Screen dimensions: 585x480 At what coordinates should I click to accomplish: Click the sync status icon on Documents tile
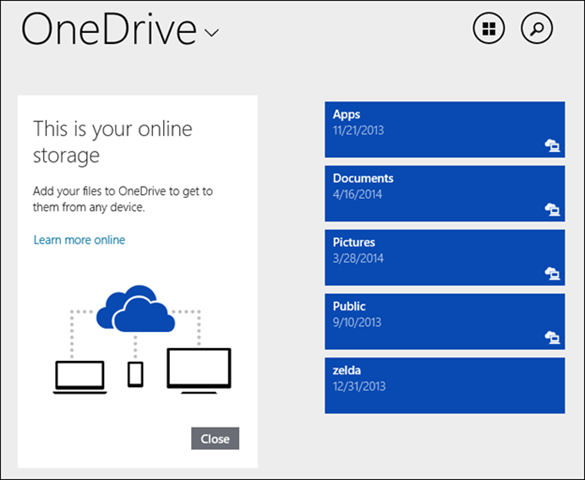[x=552, y=210]
